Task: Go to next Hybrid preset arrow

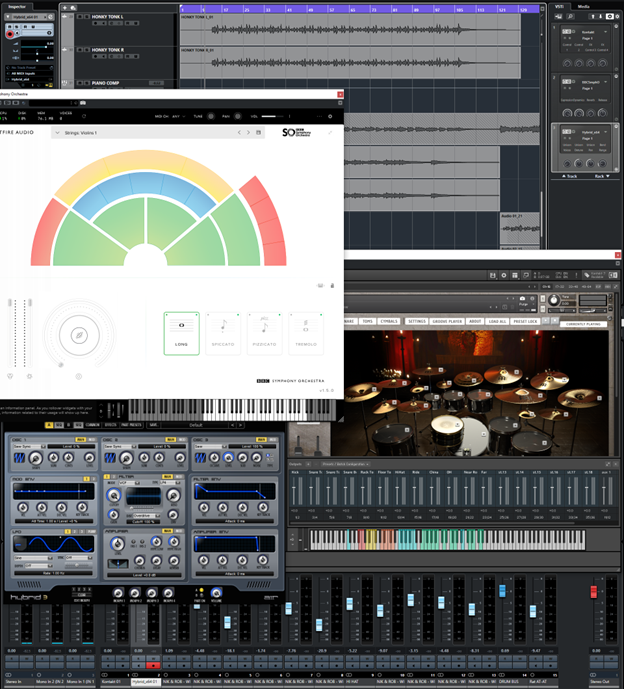Action: (240, 425)
